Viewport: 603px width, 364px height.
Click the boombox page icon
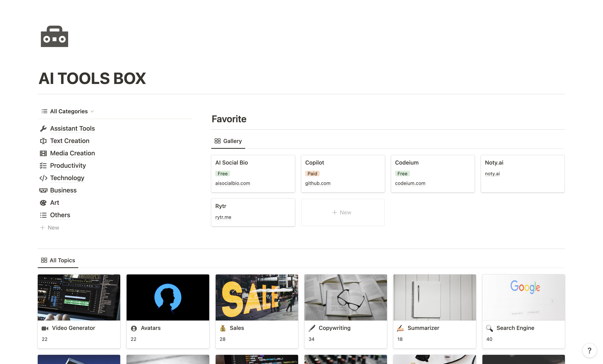(x=54, y=36)
